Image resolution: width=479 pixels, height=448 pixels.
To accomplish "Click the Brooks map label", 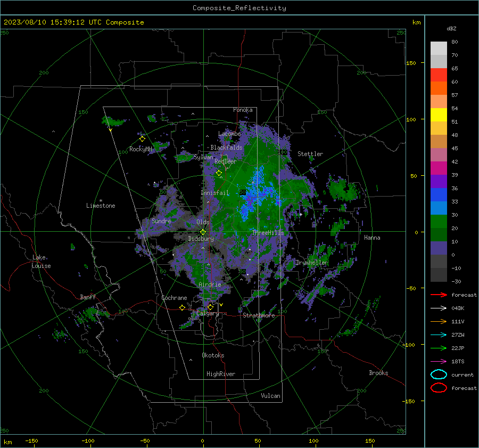I will pos(378,373).
